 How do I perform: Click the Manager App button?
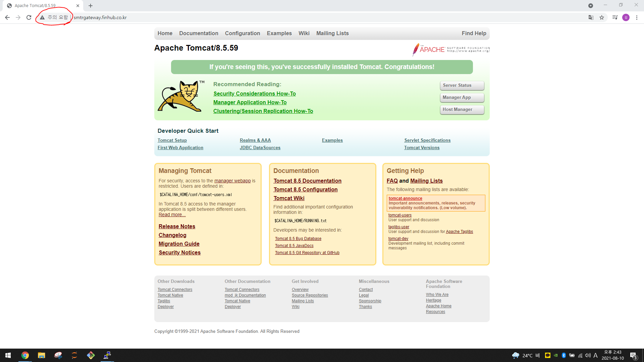(462, 98)
